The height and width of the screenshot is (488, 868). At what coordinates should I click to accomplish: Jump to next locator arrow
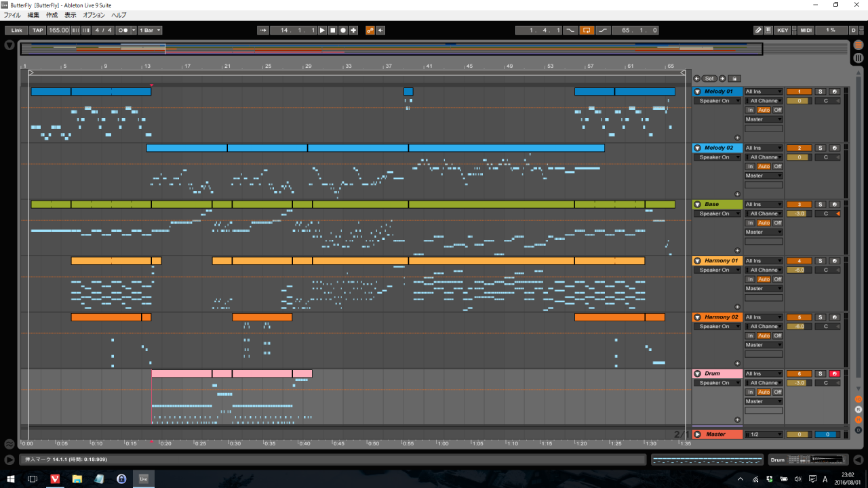point(722,79)
